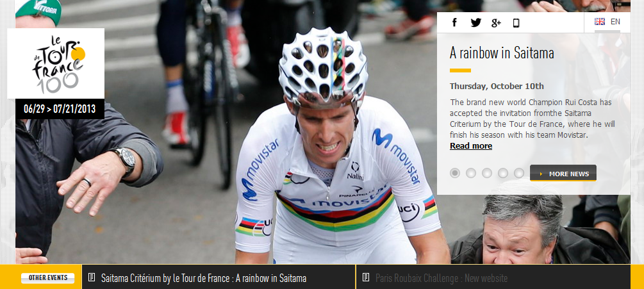
Task: Click the 06/29 > 07/21/2013 date banner
Action: coord(60,109)
